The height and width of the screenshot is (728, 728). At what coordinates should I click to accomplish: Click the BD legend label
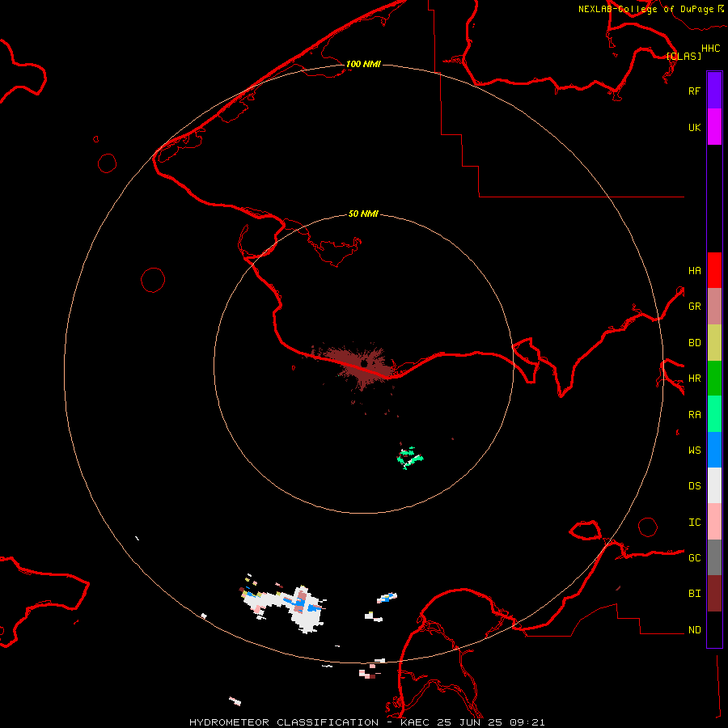pos(694,342)
